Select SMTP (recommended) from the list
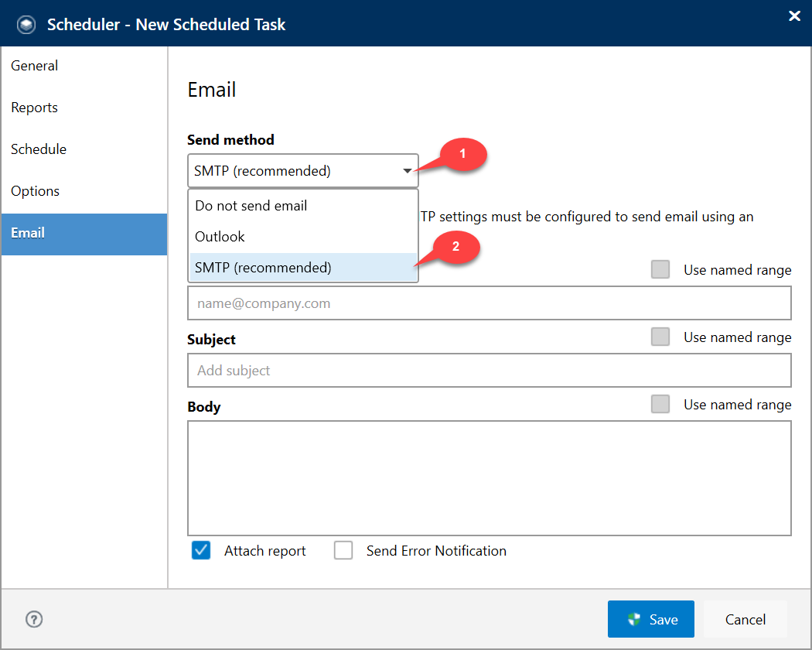This screenshot has height=650, width=812. point(263,266)
